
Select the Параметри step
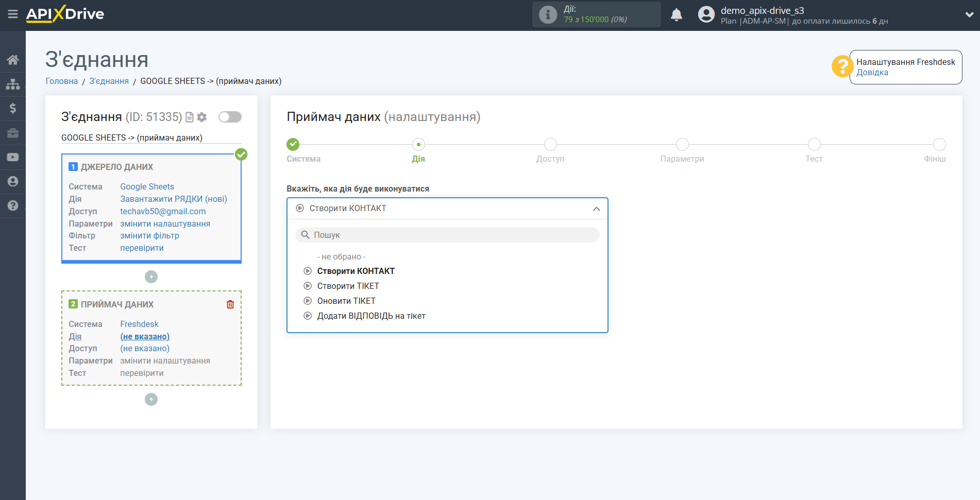(682, 145)
